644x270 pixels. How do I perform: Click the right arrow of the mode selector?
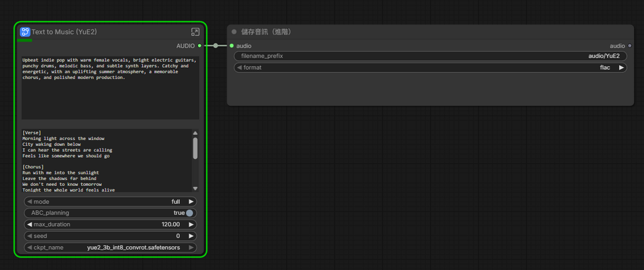click(x=191, y=202)
